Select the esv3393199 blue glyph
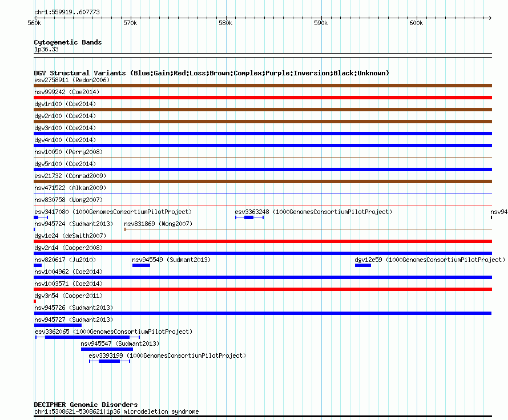The image size is (508, 420). click(x=110, y=361)
